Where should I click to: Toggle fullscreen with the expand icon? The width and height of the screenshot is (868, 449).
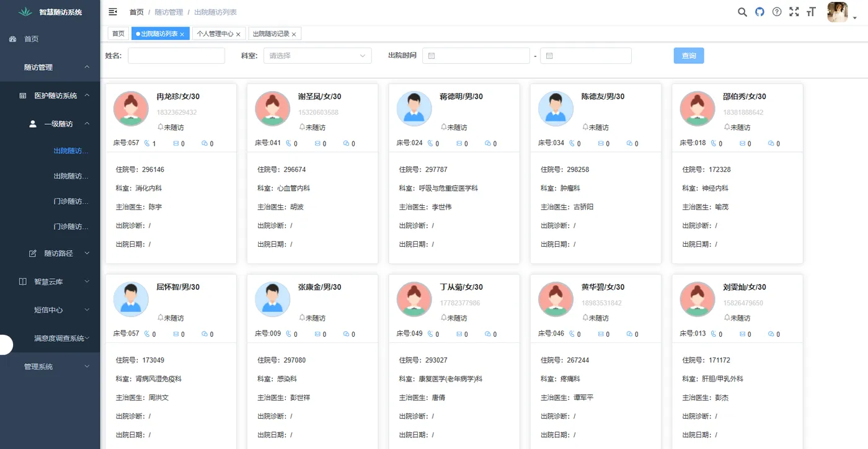(x=794, y=12)
